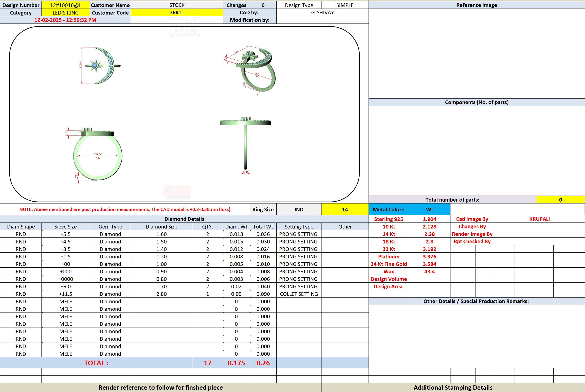Select the Modification by label cell

pos(250,20)
